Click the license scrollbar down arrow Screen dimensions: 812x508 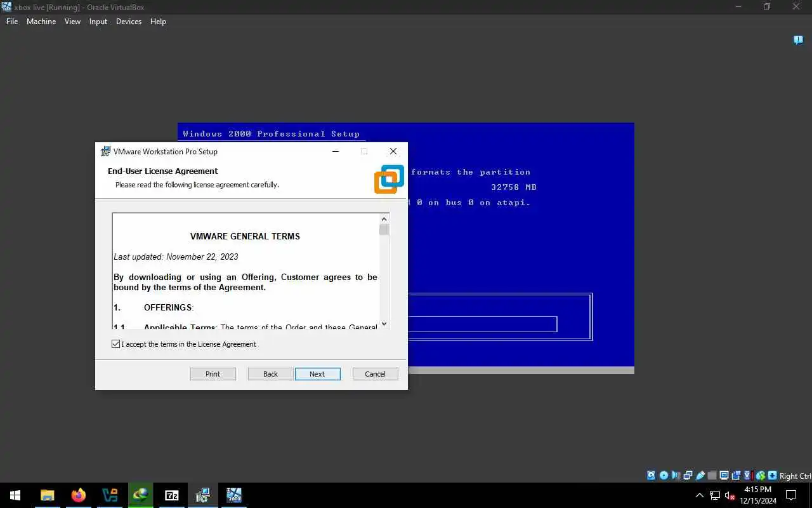point(384,323)
